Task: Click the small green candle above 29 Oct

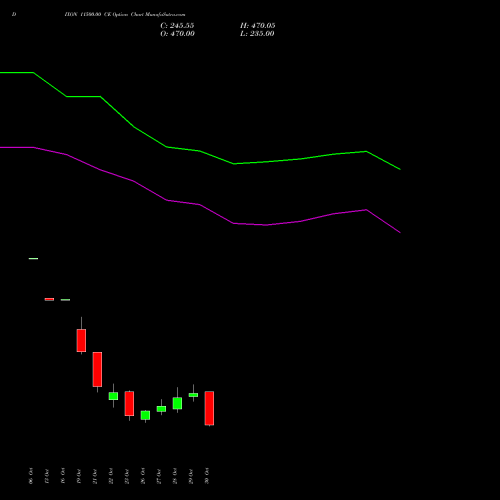Action: click(193, 395)
